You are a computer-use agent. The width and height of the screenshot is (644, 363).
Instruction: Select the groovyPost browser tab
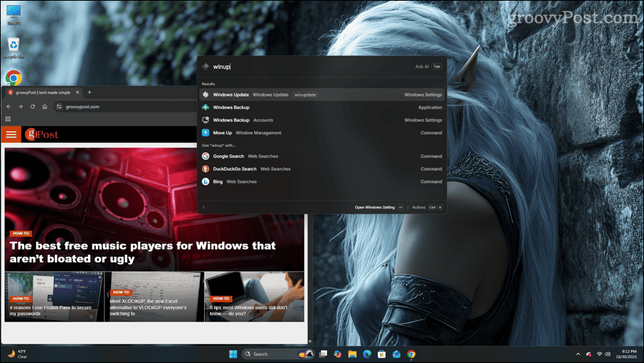[43, 92]
